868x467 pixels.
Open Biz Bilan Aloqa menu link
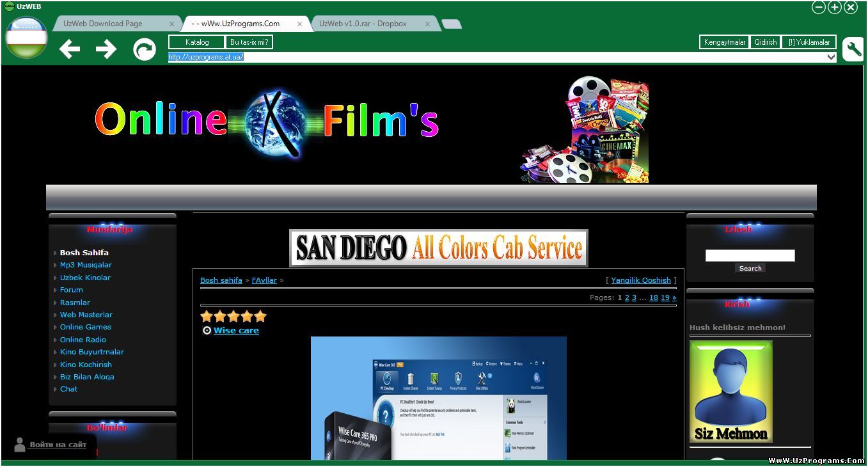[87, 377]
